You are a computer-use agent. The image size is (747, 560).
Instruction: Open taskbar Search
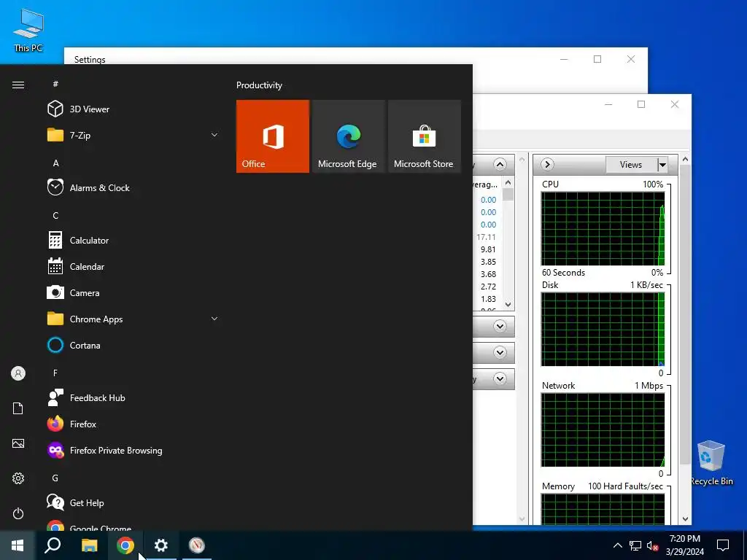coord(53,545)
